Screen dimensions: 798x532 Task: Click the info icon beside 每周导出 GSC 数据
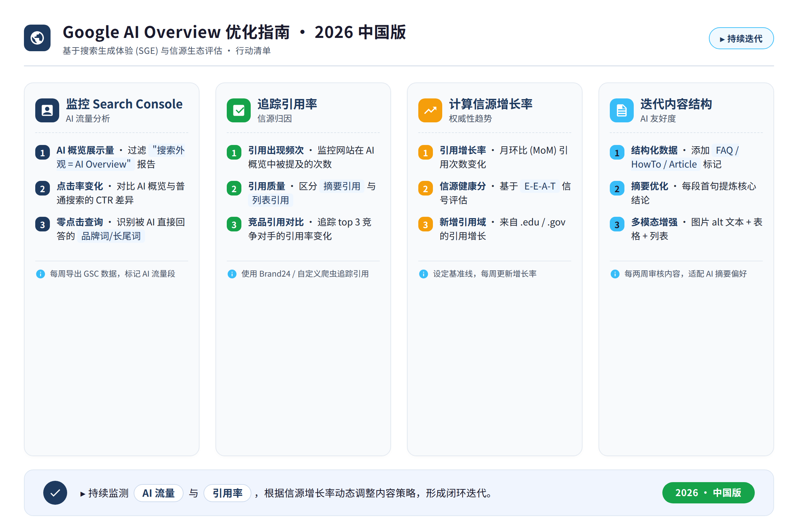click(40, 274)
